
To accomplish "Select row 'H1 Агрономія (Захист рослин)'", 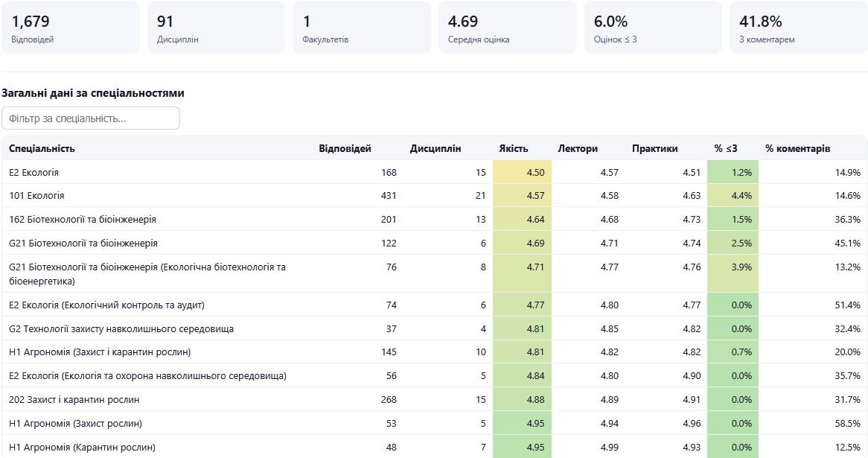I will [x=434, y=423].
